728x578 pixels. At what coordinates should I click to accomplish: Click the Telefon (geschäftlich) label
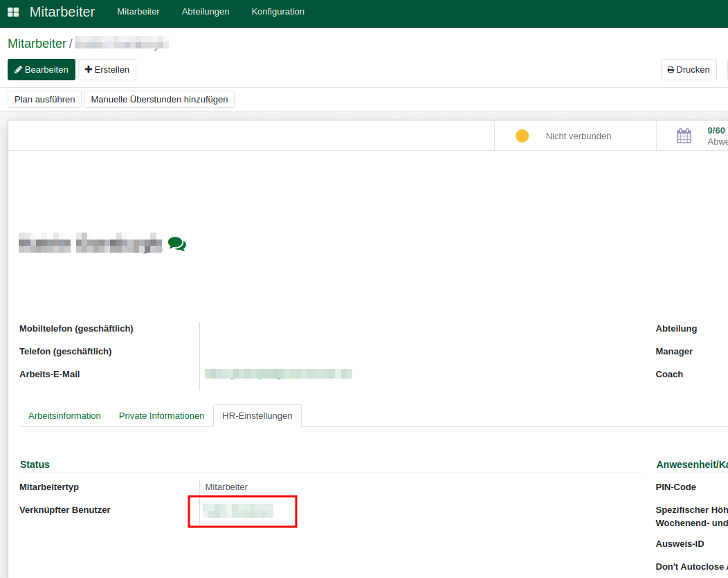(66, 352)
